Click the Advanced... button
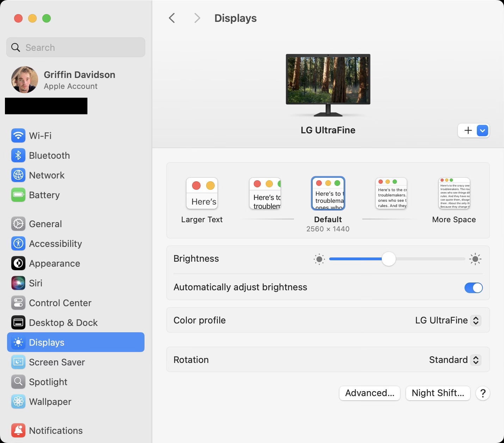504x443 pixels. tap(370, 393)
